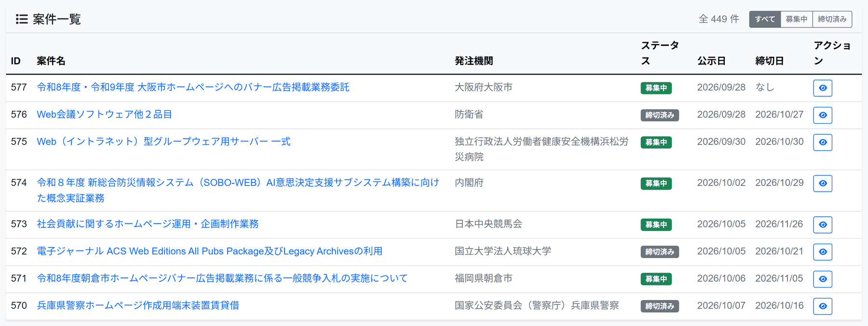Screen dimensions: 868x326
Task: Click the 締切済み badge in row 572
Action: [660, 252]
